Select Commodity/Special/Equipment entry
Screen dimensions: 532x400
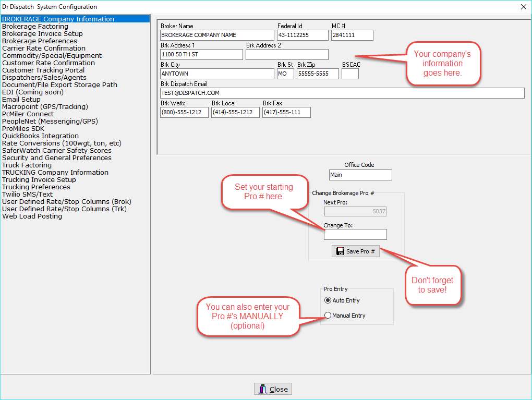point(52,56)
